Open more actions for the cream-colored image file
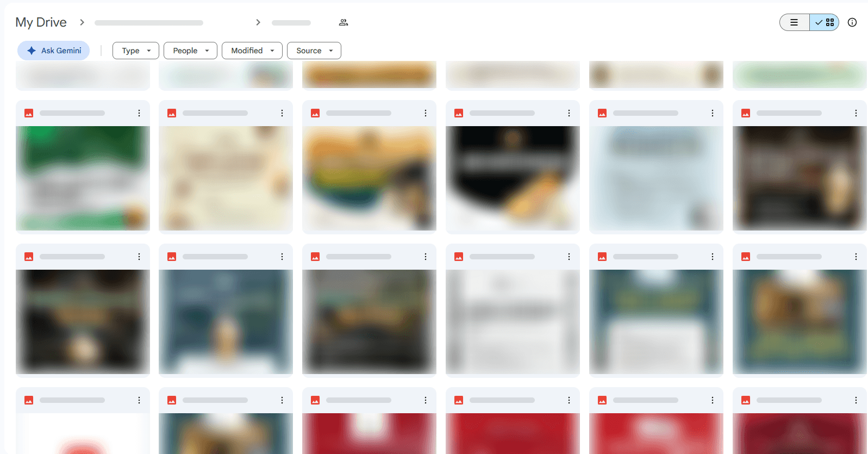This screenshot has height=454, width=868. 282,113
